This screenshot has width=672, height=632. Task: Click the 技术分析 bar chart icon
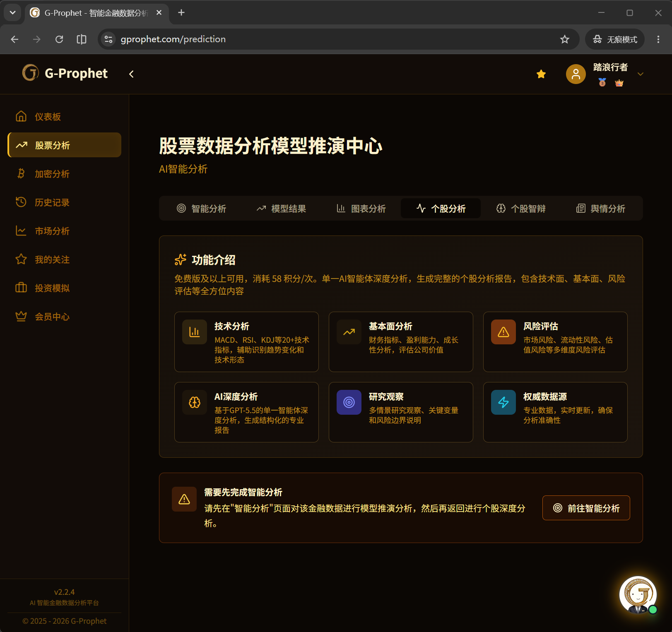pyautogui.click(x=194, y=332)
